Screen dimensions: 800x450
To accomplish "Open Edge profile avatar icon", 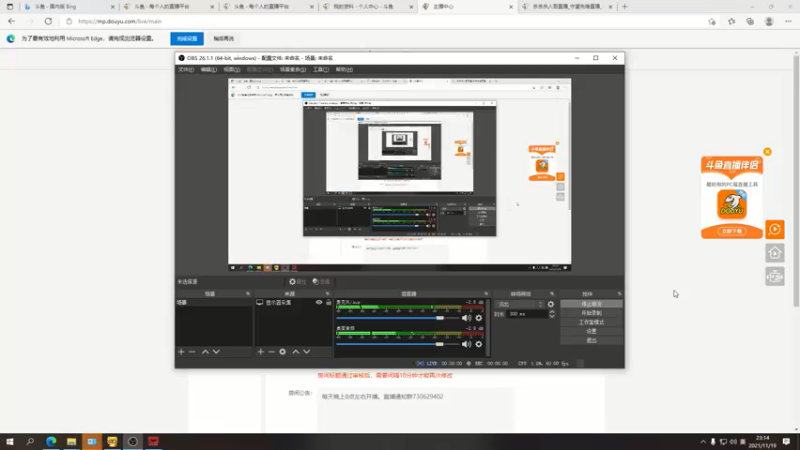I will (769, 21).
